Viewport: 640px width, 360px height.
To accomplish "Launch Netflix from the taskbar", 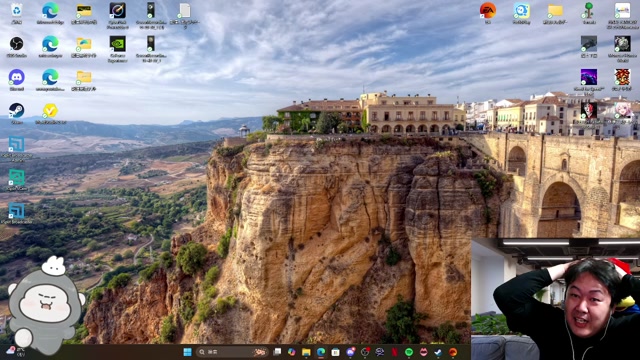I will point(394,352).
